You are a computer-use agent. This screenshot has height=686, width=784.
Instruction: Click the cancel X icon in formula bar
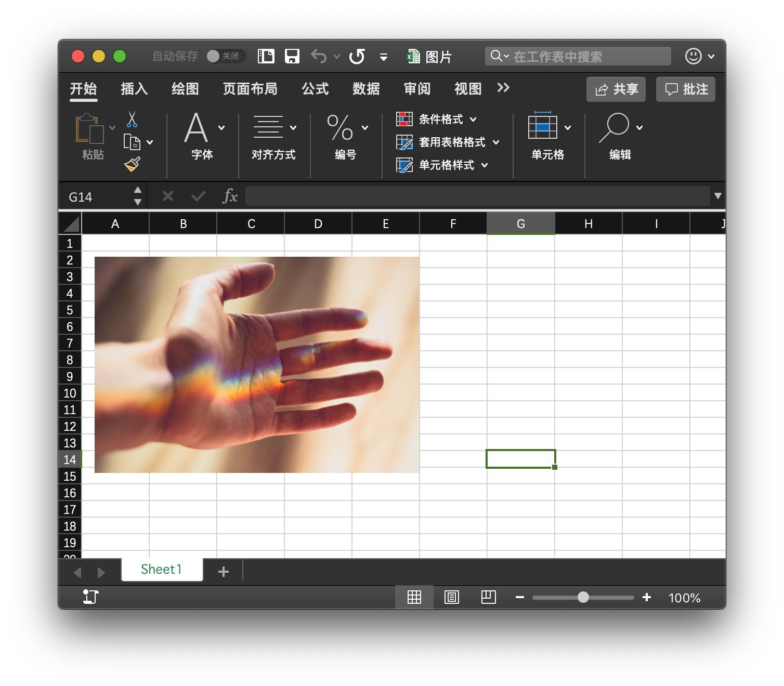(168, 196)
